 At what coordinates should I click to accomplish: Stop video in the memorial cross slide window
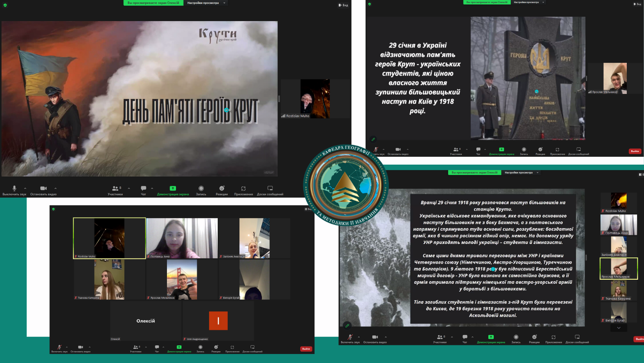(x=398, y=151)
